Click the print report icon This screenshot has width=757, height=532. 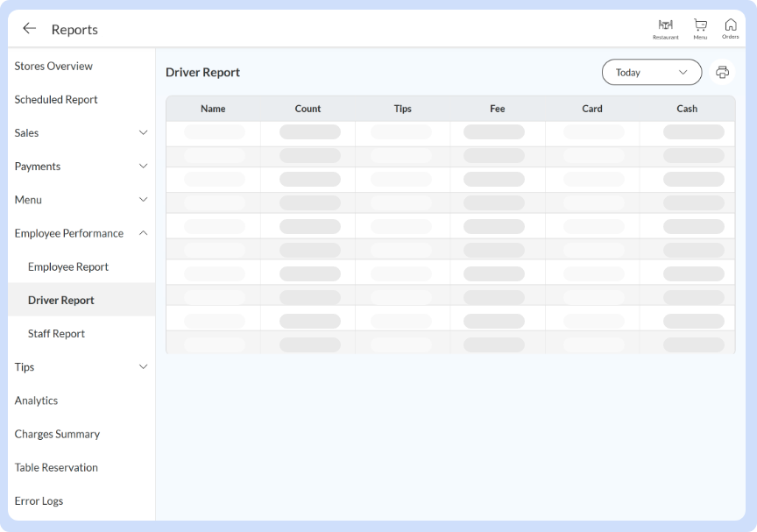click(x=722, y=73)
